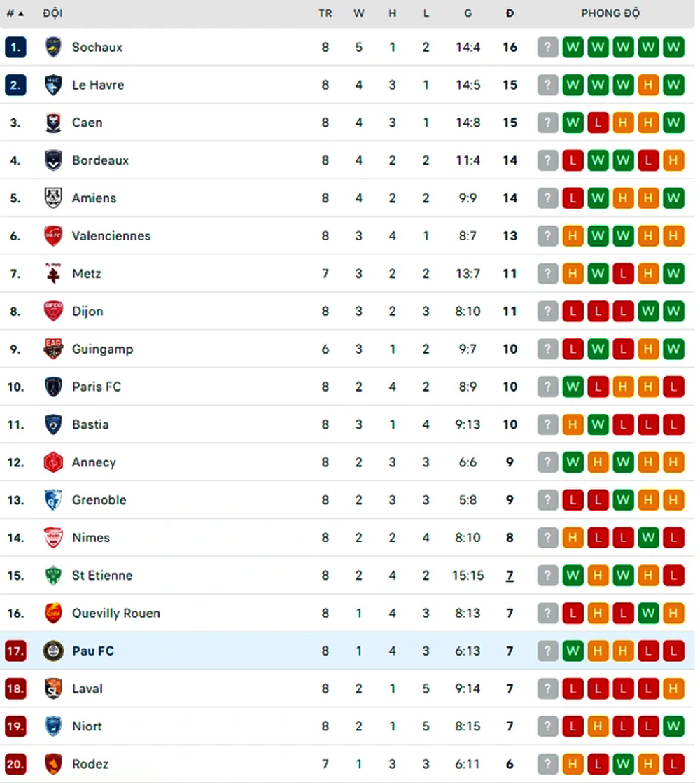The height and width of the screenshot is (783, 700).
Task: Open the Caen team link
Action: (x=87, y=123)
